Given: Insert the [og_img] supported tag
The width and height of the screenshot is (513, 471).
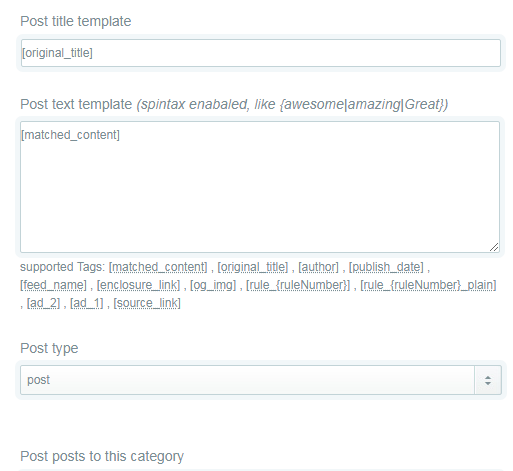Looking at the screenshot, I should click(213, 285).
